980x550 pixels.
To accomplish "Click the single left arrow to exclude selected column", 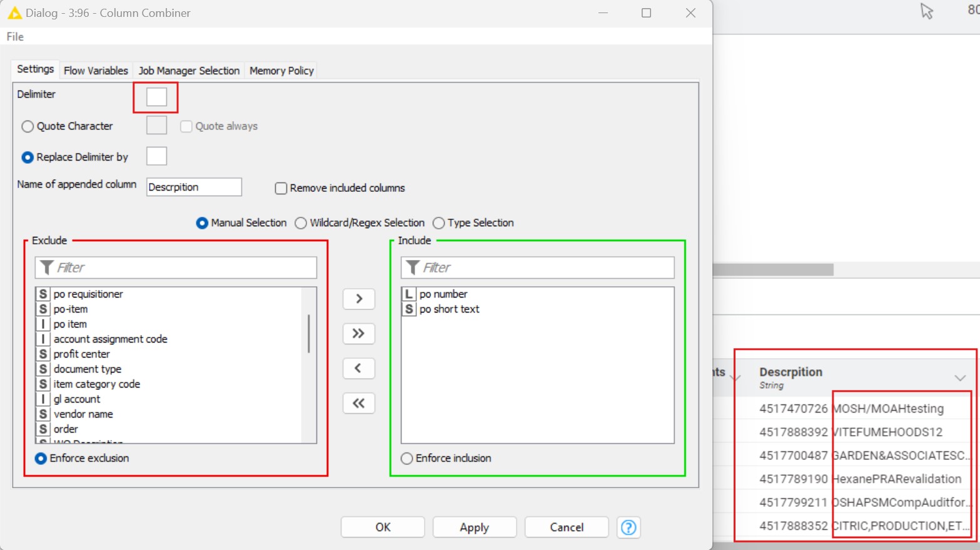I will click(358, 368).
